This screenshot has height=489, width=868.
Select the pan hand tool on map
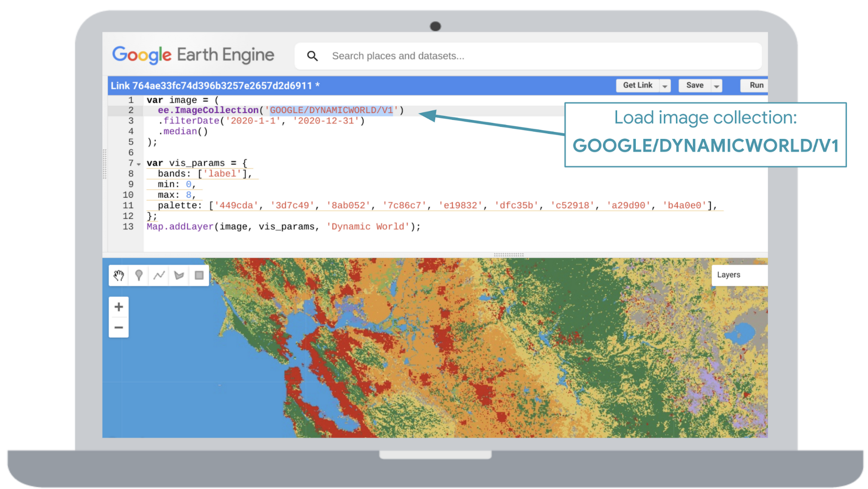[x=119, y=275]
